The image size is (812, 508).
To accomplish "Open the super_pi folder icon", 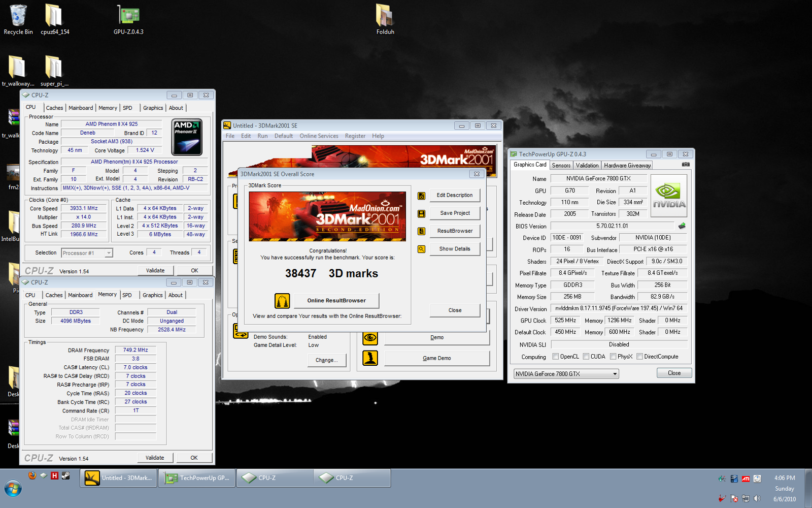I will pyautogui.click(x=54, y=71).
